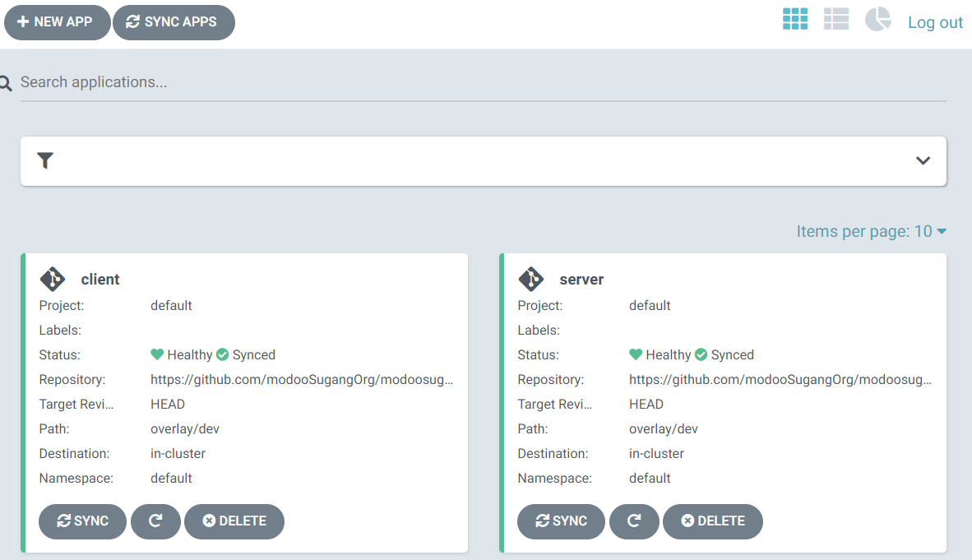The image size is (972, 560).
Task: Open the Items per page dropdown
Action: click(871, 231)
